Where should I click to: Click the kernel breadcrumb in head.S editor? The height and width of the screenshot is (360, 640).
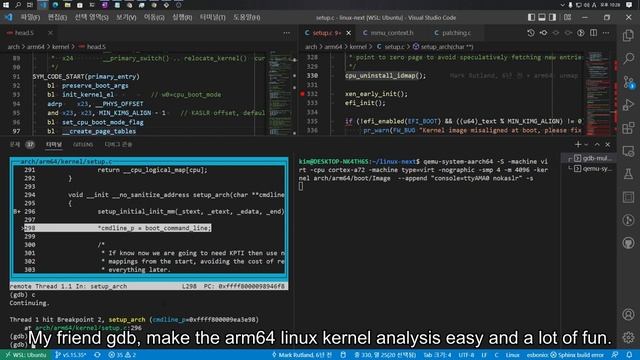coord(60,47)
